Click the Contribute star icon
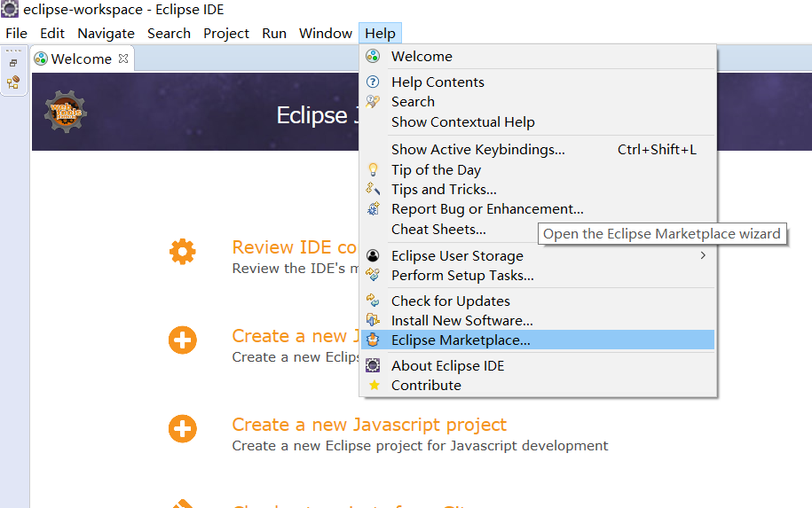 374,385
